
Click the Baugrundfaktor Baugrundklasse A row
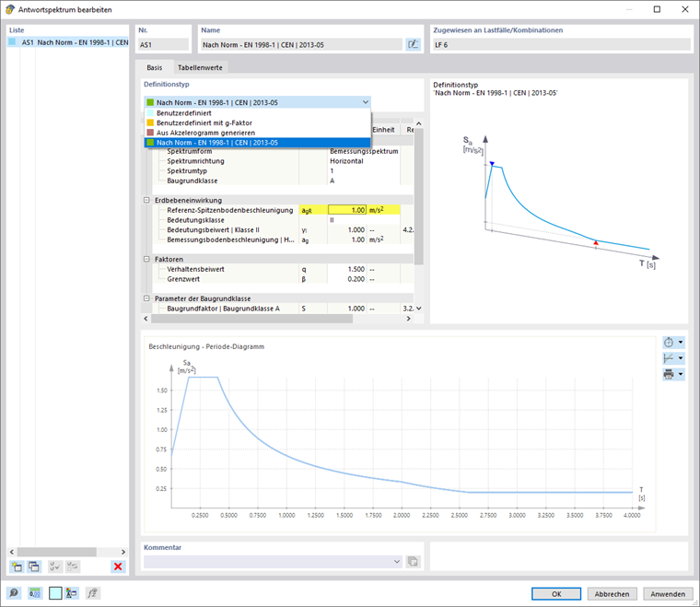[283, 309]
